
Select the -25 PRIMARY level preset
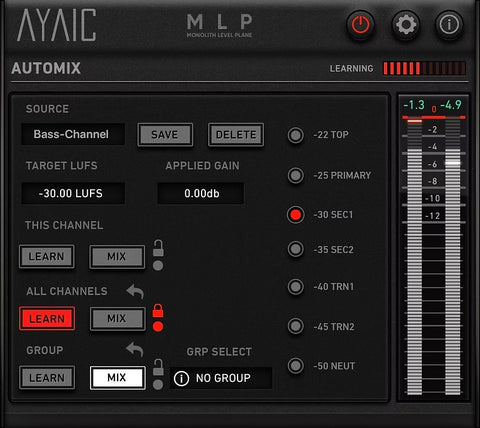295,175
